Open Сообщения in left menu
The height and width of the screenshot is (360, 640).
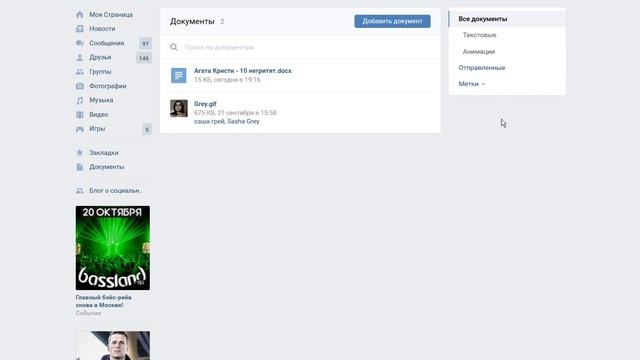pyautogui.click(x=107, y=43)
